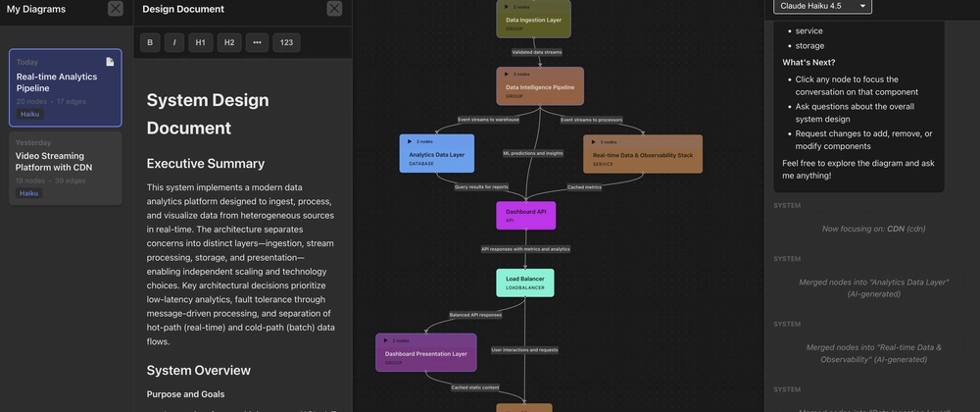The image size is (980, 412).
Task: Click the 'storage' bullet in chat
Action: click(809, 46)
